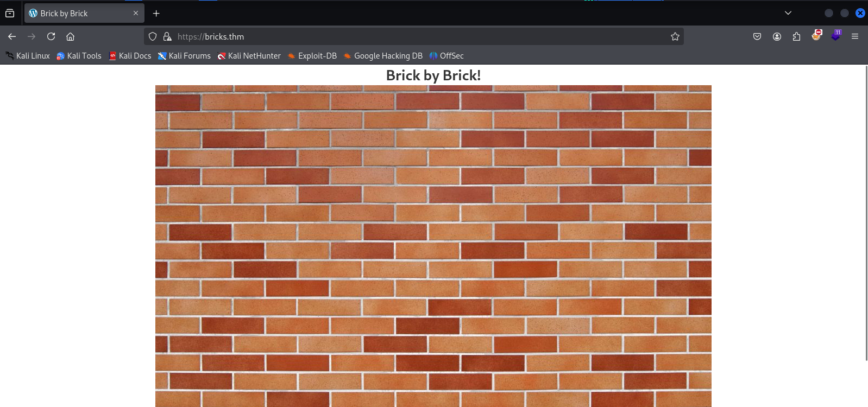Click the brick wall image
868x407 pixels.
(433, 246)
